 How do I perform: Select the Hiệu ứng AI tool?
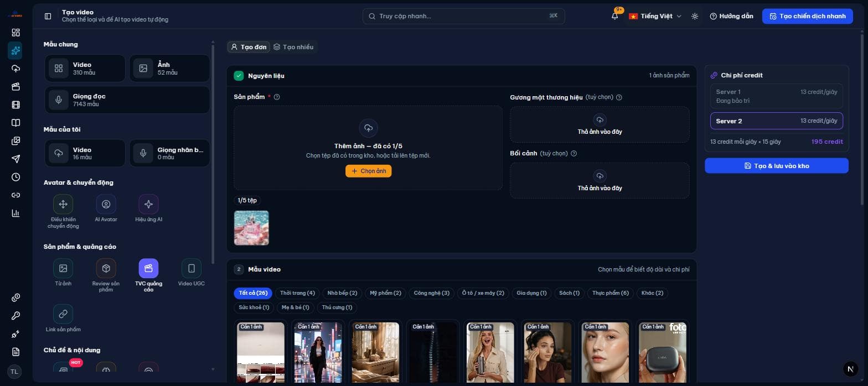pos(148,209)
